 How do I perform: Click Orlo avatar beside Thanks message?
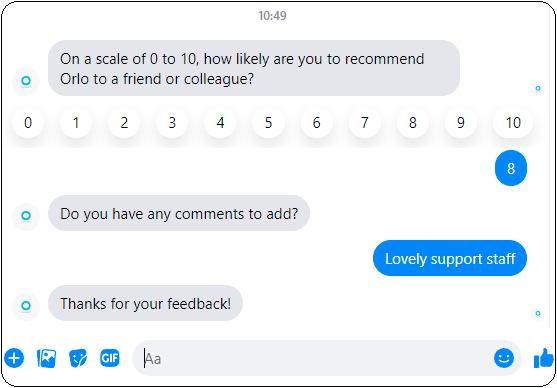pos(26,306)
